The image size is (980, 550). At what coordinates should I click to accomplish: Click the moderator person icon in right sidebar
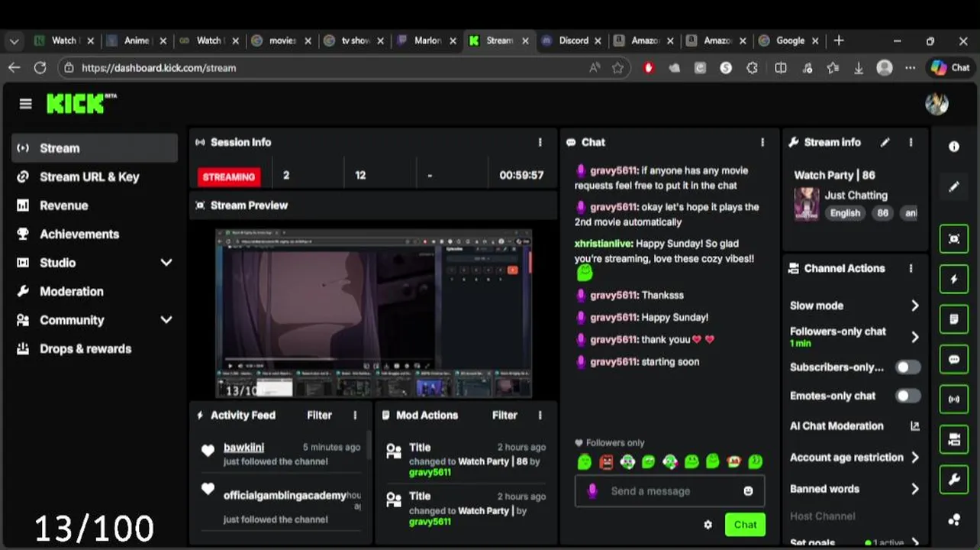(x=954, y=439)
